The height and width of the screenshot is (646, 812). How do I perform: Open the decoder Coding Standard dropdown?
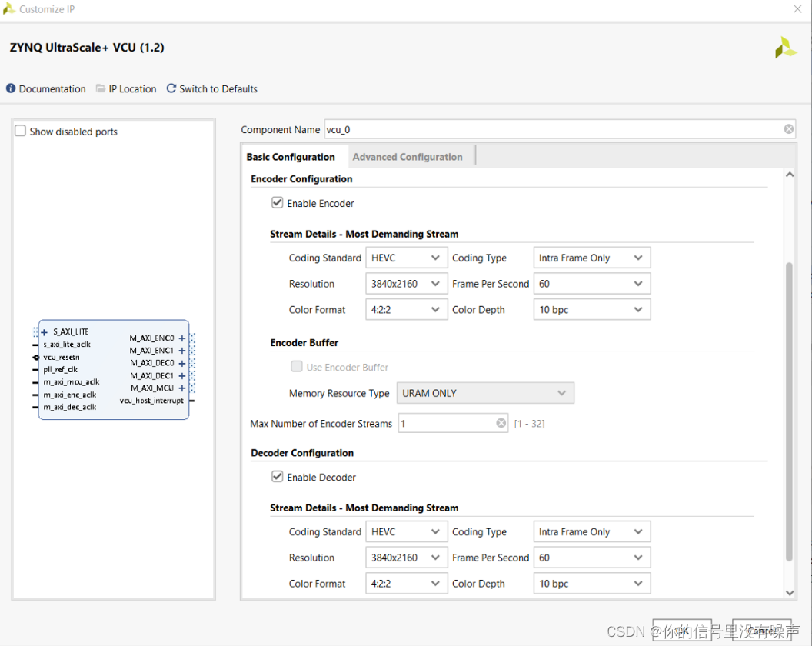click(407, 531)
